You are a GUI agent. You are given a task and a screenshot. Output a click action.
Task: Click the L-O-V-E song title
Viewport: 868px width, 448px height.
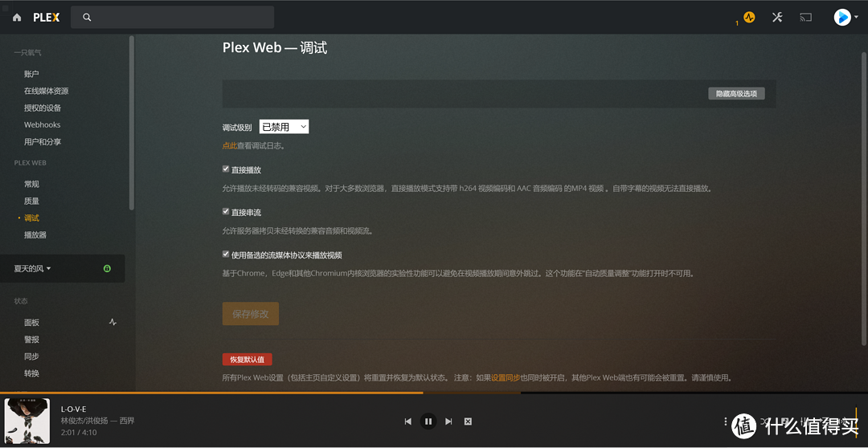(x=74, y=409)
